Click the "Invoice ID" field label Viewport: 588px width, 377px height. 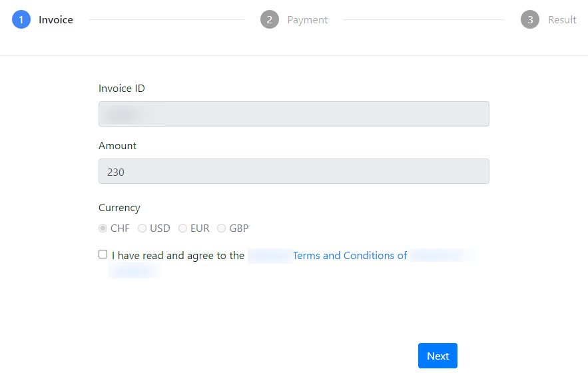[x=122, y=89]
